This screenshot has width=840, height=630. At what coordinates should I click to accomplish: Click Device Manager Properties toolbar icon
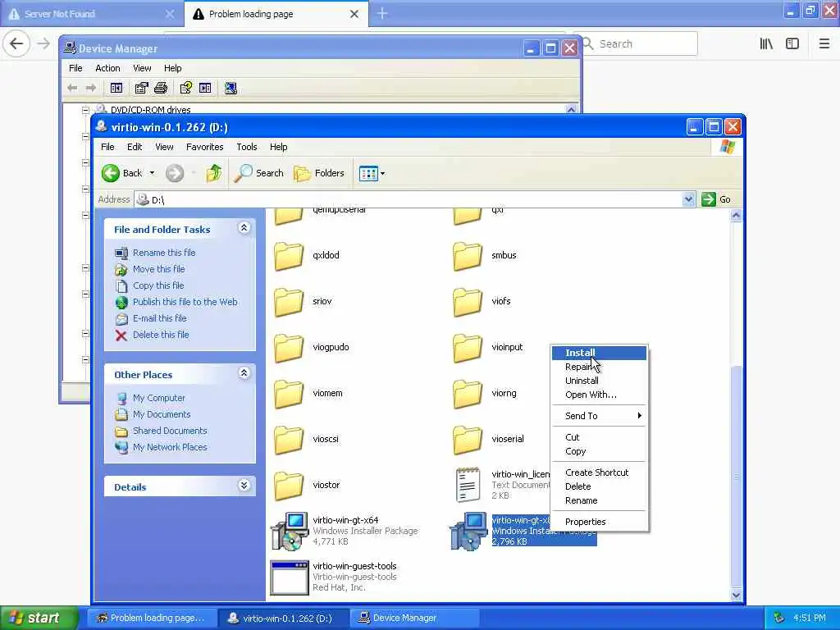tap(141, 88)
